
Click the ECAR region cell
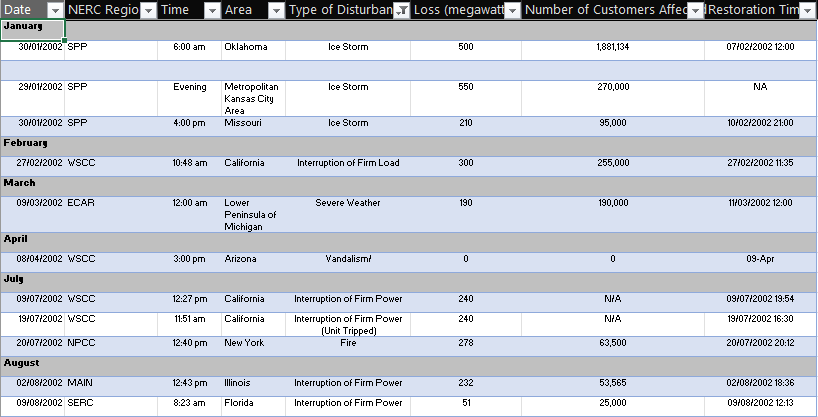111,215
